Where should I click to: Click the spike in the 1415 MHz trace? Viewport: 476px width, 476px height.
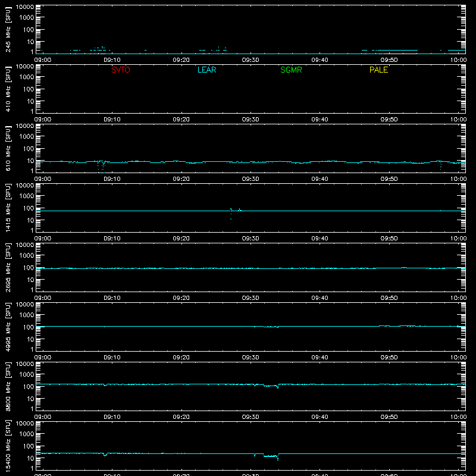pos(231,214)
